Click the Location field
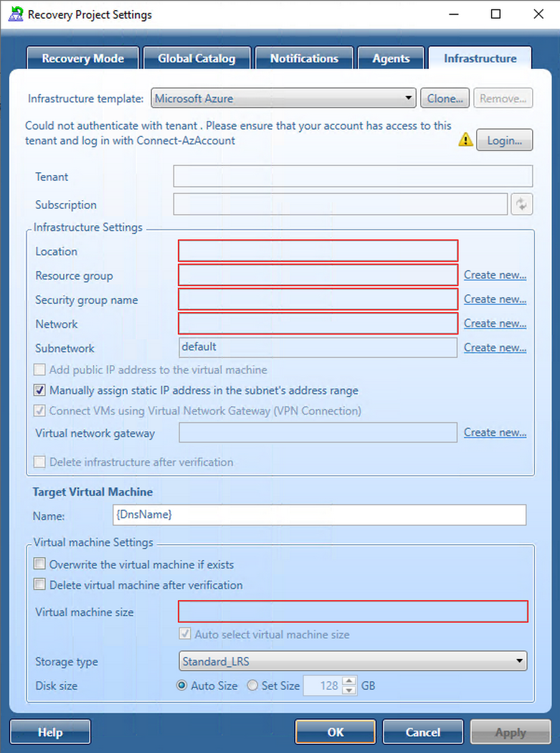 pos(318,251)
